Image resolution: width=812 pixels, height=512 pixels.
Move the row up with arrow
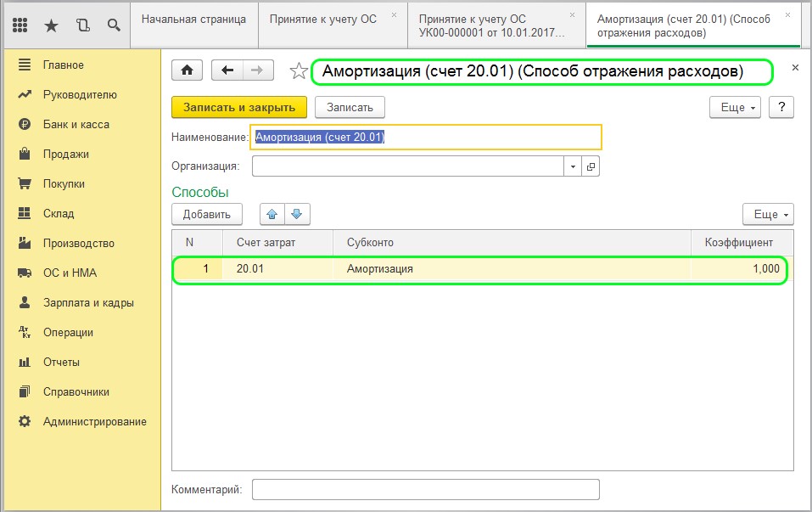pos(272,214)
